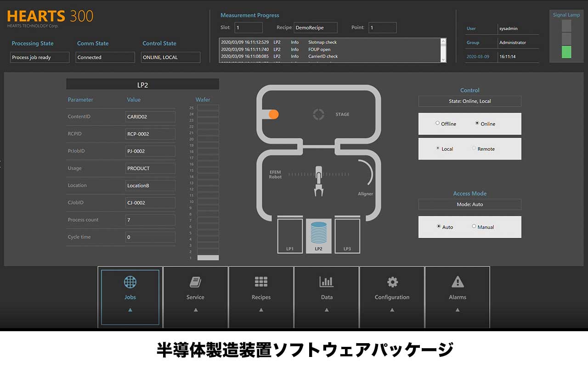
Task: Click the Alarms warning triangle icon
Action: 458,282
